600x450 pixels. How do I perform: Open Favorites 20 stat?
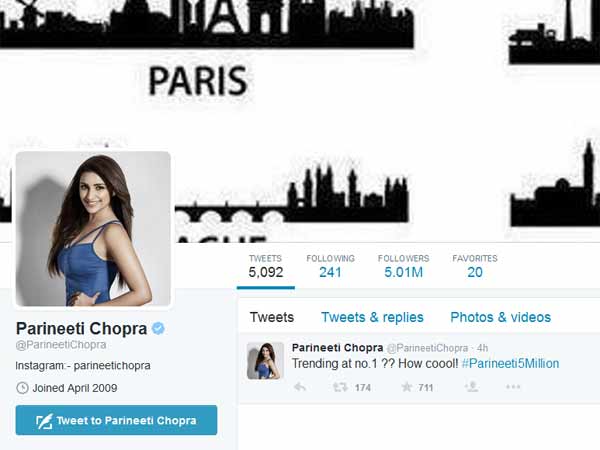click(x=475, y=266)
